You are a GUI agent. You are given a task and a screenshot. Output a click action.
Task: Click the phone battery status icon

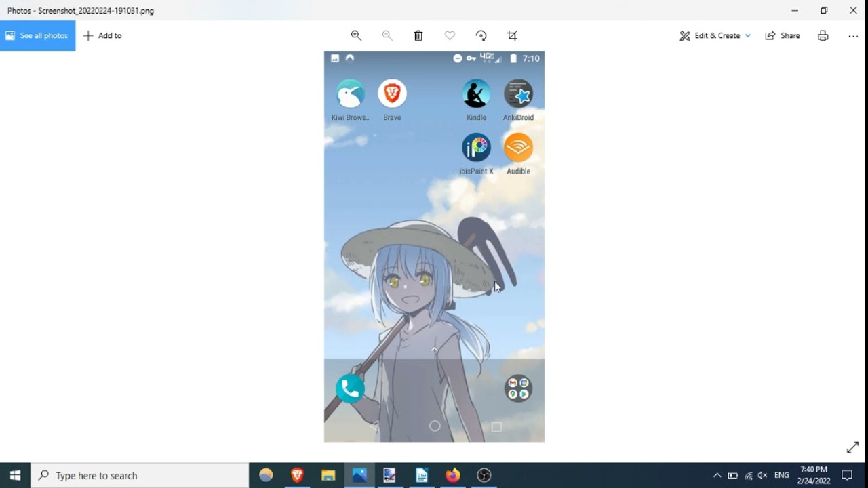pyautogui.click(x=513, y=58)
